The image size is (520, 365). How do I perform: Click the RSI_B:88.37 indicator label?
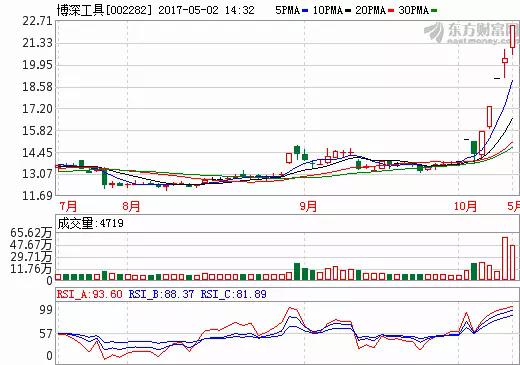[x=161, y=294]
